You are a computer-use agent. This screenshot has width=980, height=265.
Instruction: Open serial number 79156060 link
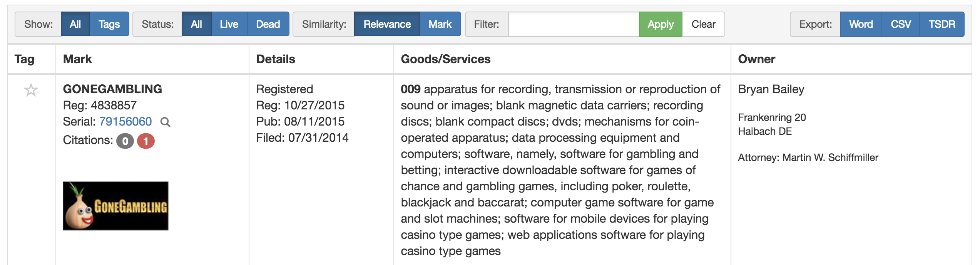[125, 122]
